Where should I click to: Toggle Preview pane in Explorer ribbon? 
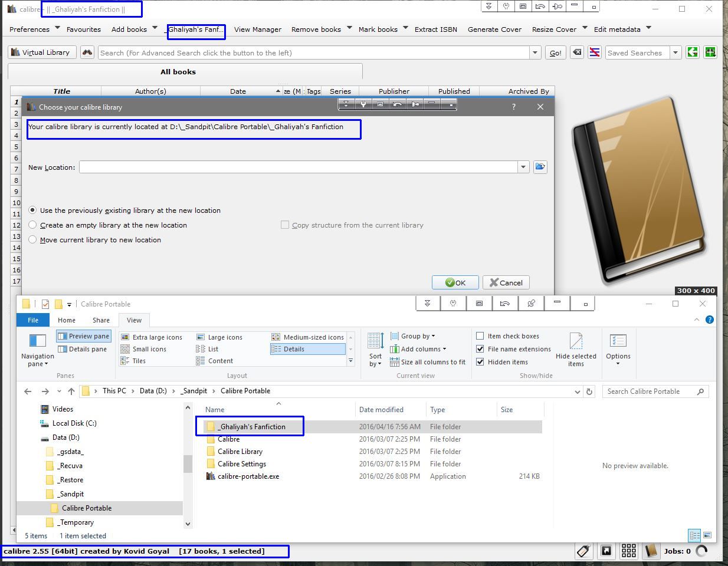coord(83,336)
